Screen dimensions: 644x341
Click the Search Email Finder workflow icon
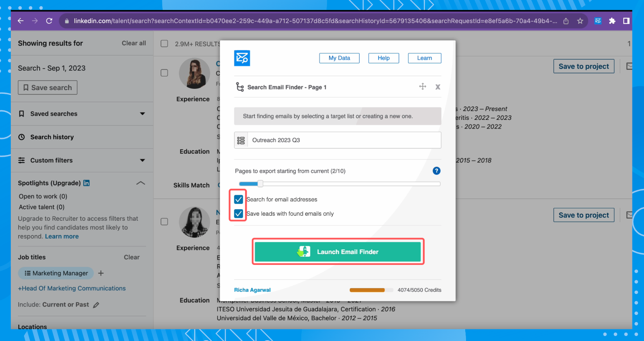240,87
